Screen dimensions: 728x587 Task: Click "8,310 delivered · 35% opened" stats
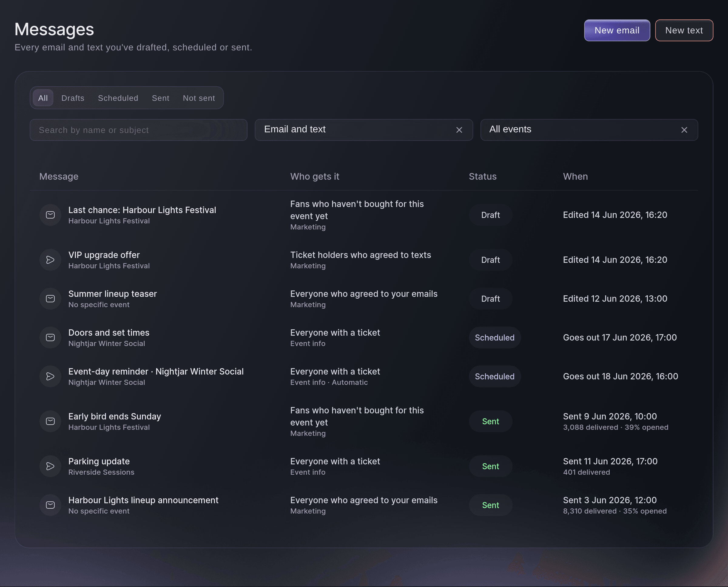pyautogui.click(x=615, y=512)
